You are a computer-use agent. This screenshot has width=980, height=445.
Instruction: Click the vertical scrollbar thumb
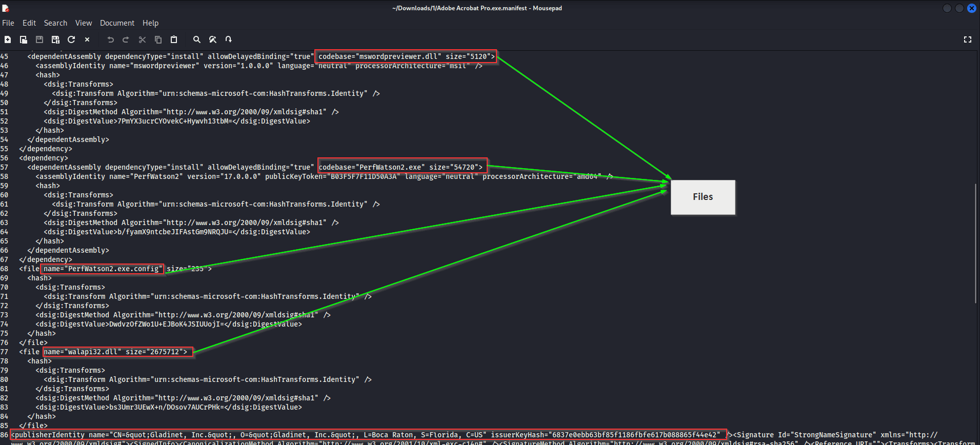tap(975, 243)
